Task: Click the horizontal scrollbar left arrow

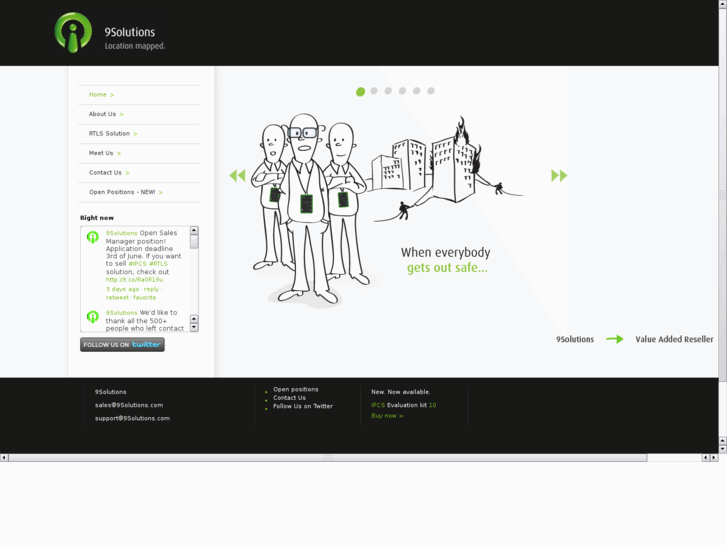Action: click(4, 458)
